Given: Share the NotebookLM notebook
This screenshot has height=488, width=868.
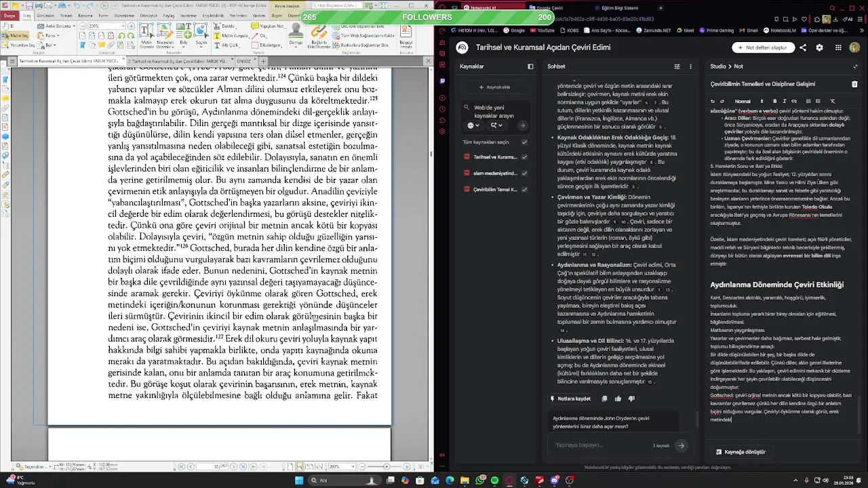Looking at the screenshot, I should pos(803,47).
